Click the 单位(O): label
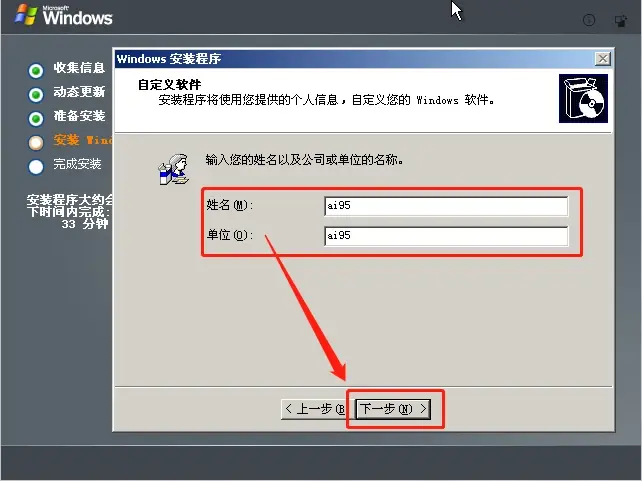Viewport: 642px width, 481px height. pyautogui.click(x=230, y=235)
